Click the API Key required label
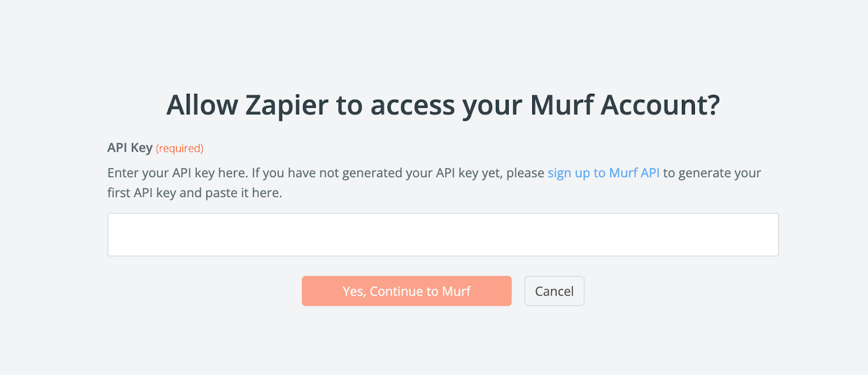Screen dimensions: 868x375 pyautogui.click(x=129, y=147)
